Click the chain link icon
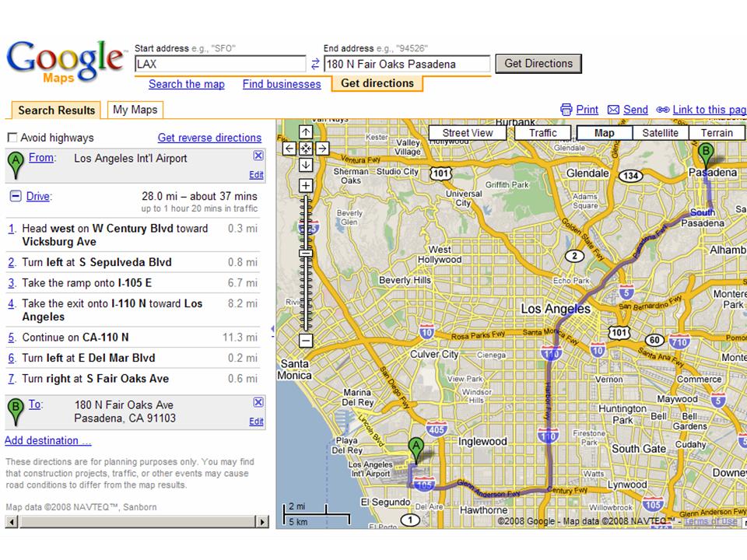 [x=663, y=110]
